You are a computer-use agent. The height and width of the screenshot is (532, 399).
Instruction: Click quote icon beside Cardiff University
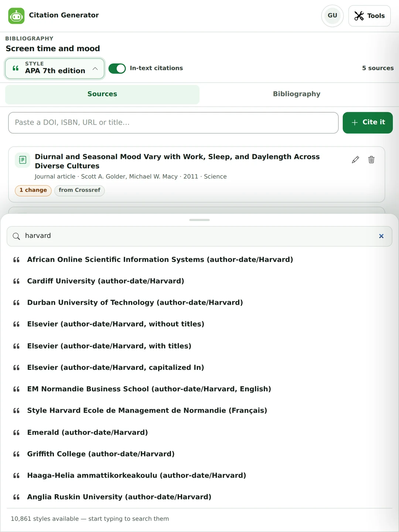click(x=16, y=281)
